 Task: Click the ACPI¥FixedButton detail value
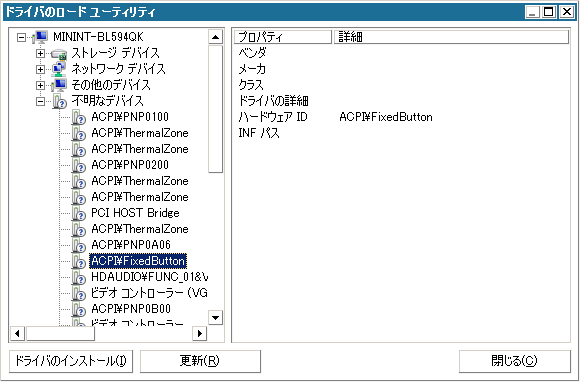click(x=386, y=117)
